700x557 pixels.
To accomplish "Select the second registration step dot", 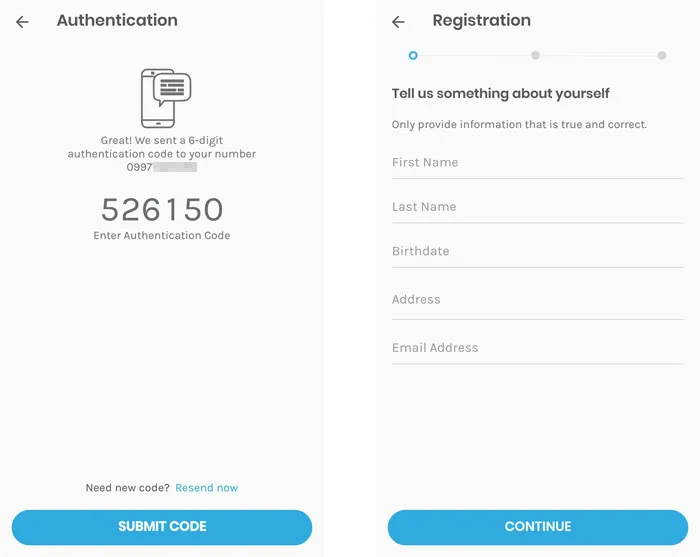I will (535, 55).
